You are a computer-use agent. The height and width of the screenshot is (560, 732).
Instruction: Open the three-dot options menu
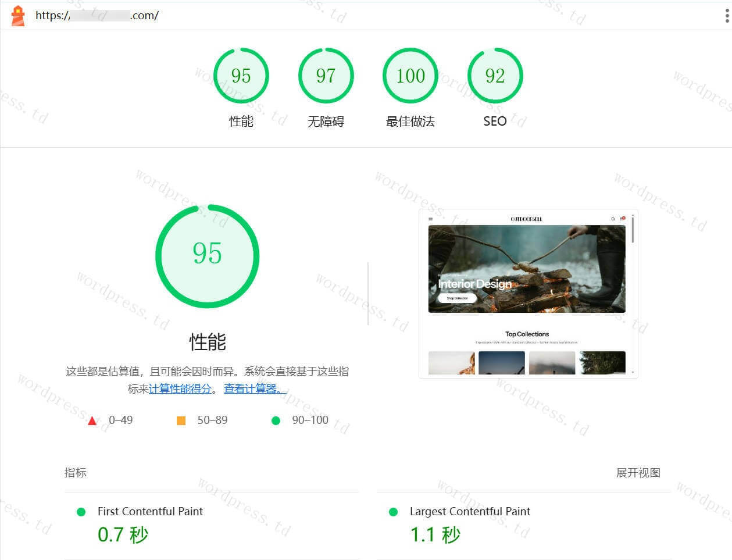[x=727, y=16]
